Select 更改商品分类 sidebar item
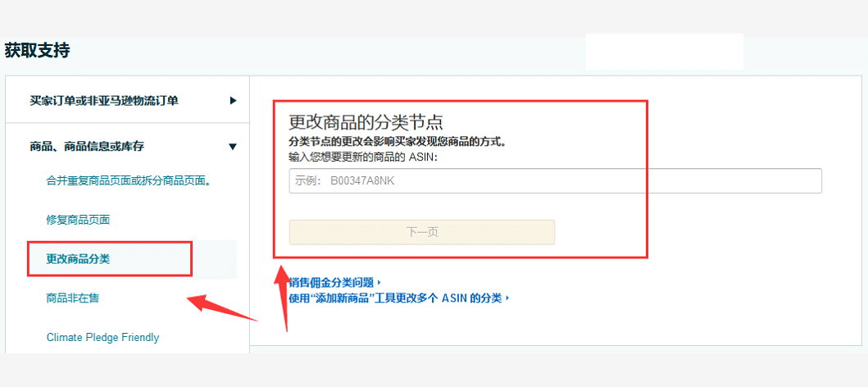Viewport: 868px width, 387px height. click(x=78, y=259)
